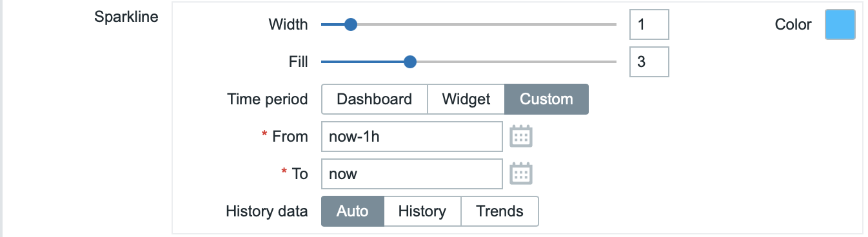Viewport: 868px width, 237px height.
Task: Click the From field containing now-1h
Action: 411,137
